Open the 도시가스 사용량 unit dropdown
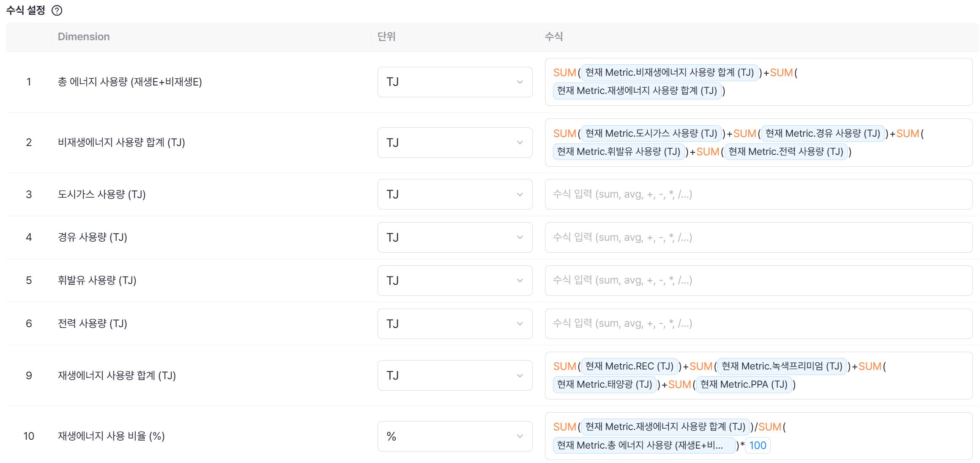 (x=454, y=194)
